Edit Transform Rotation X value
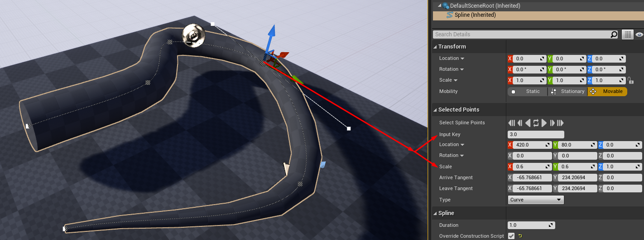This screenshot has height=240, width=644. point(529,69)
